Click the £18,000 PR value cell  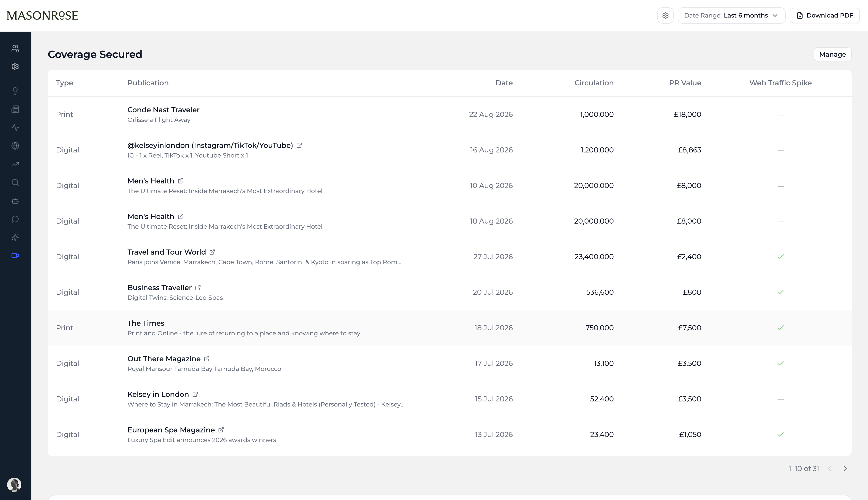(687, 114)
